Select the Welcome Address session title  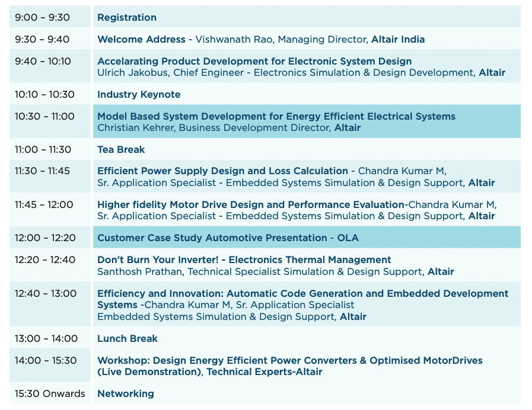(x=141, y=39)
